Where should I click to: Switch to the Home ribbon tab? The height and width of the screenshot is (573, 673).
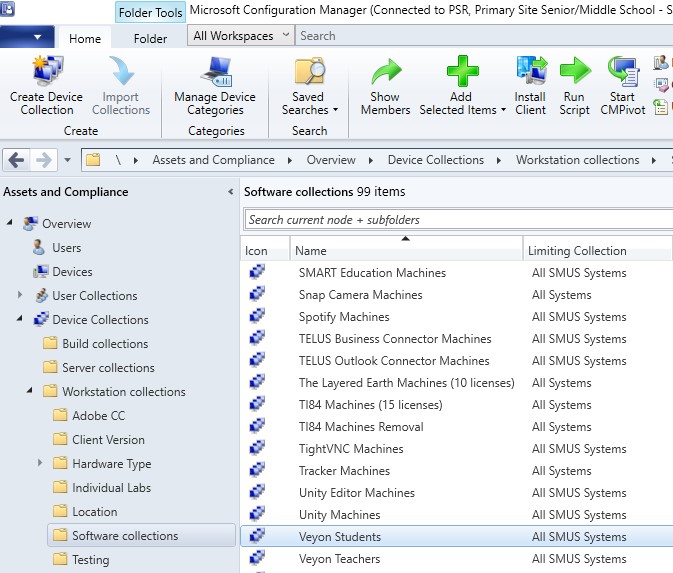[x=85, y=39]
